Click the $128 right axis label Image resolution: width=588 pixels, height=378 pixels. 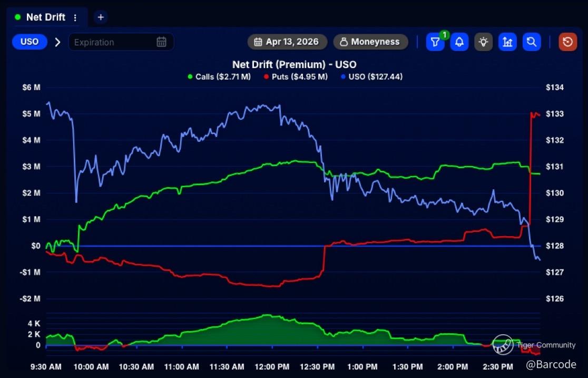coord(555,246)
